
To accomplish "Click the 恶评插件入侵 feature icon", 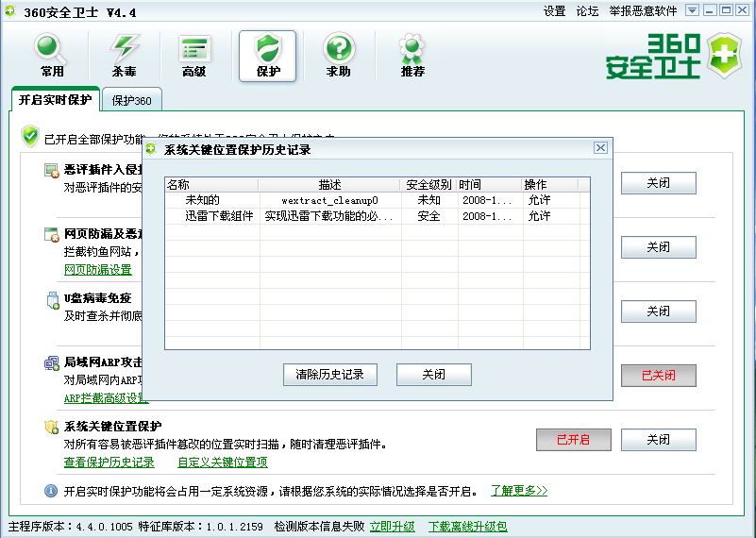I will (51, 171).
